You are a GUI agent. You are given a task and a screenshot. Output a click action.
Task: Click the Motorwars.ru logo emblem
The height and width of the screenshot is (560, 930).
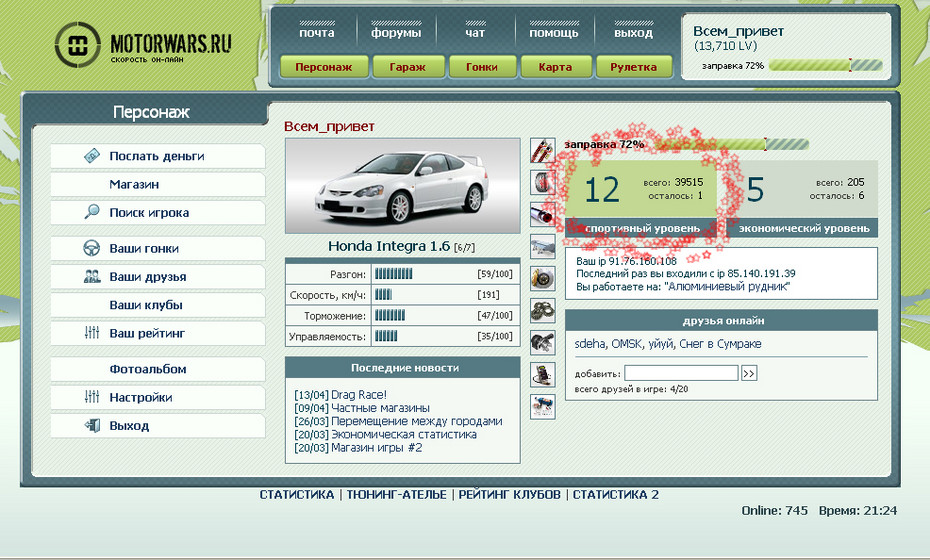tap(78, 44)
